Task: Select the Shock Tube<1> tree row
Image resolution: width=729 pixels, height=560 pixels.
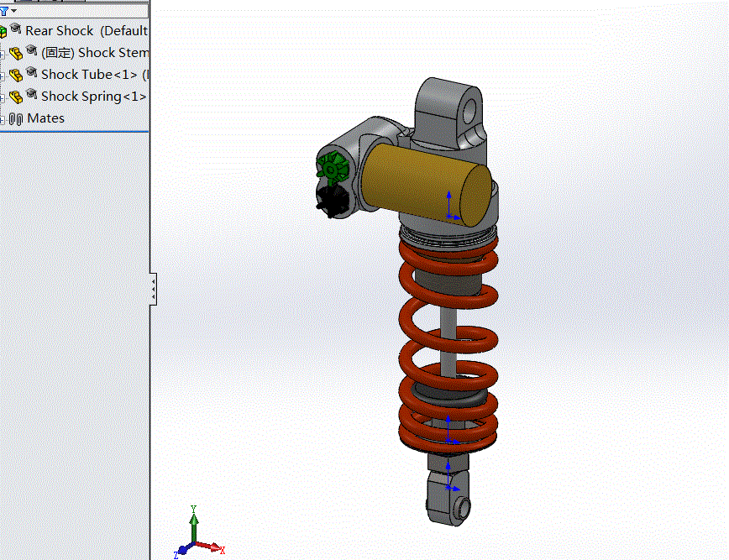Action: [95, 75]
